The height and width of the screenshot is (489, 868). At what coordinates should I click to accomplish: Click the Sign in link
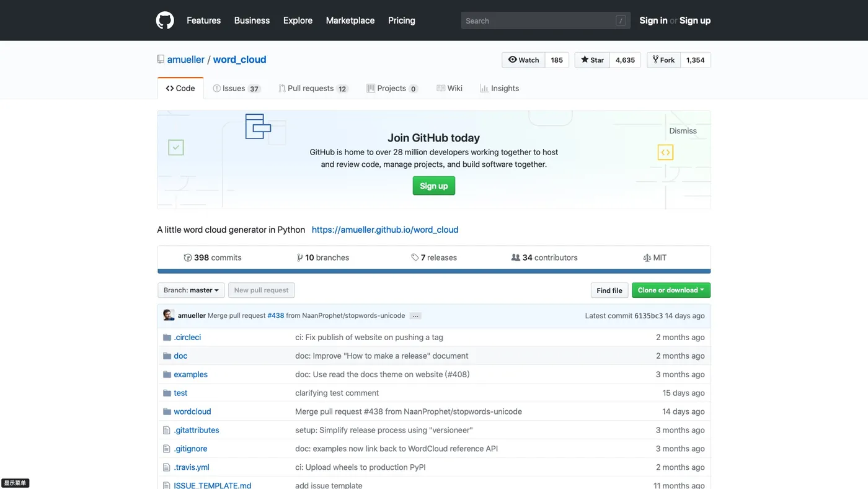653,20
